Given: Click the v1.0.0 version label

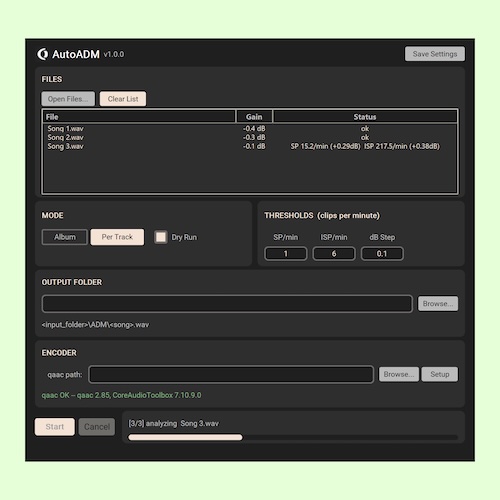Looking at the screenshot, I should [114, 54].
